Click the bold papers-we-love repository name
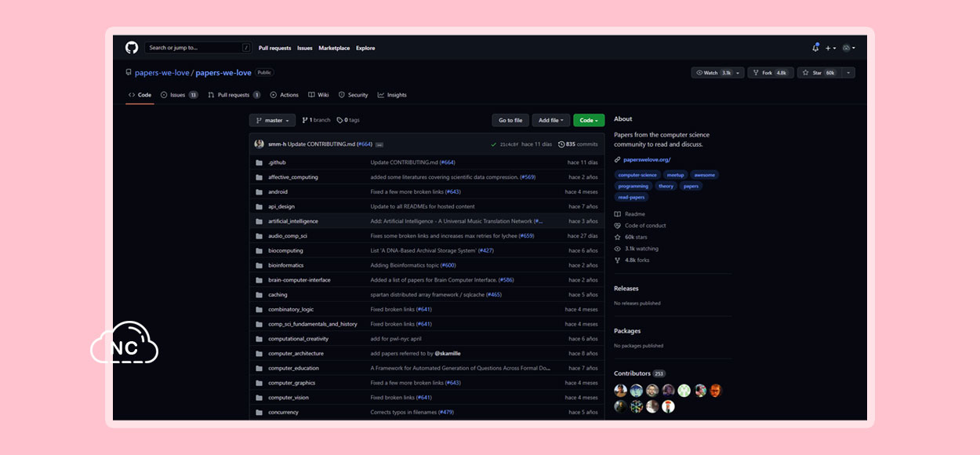This screenshot has width=980, height=455. point(223,73)
